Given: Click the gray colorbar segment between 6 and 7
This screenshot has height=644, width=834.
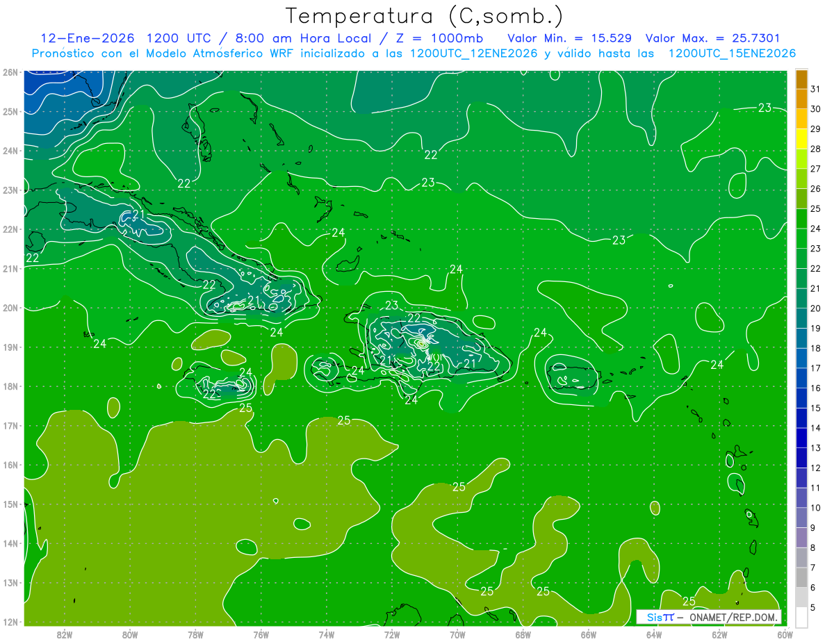Looking at the screenshot, I should tap(802, 578).
